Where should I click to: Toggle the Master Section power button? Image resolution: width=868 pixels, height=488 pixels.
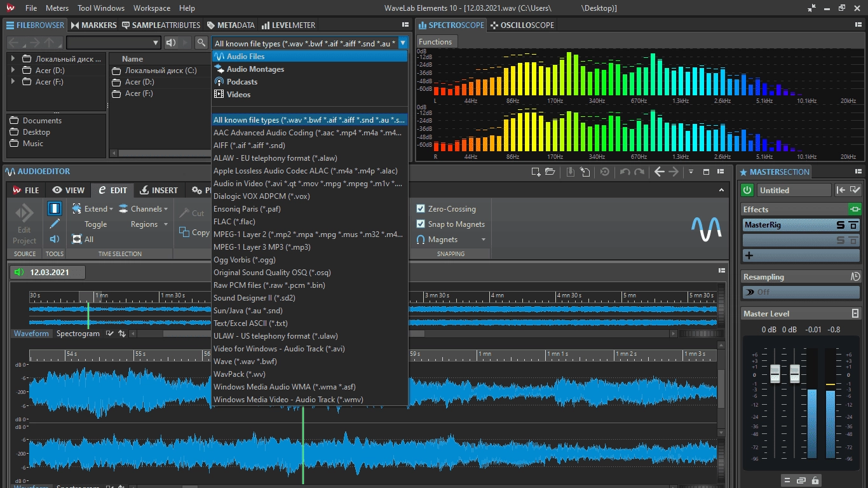[747, 190]
